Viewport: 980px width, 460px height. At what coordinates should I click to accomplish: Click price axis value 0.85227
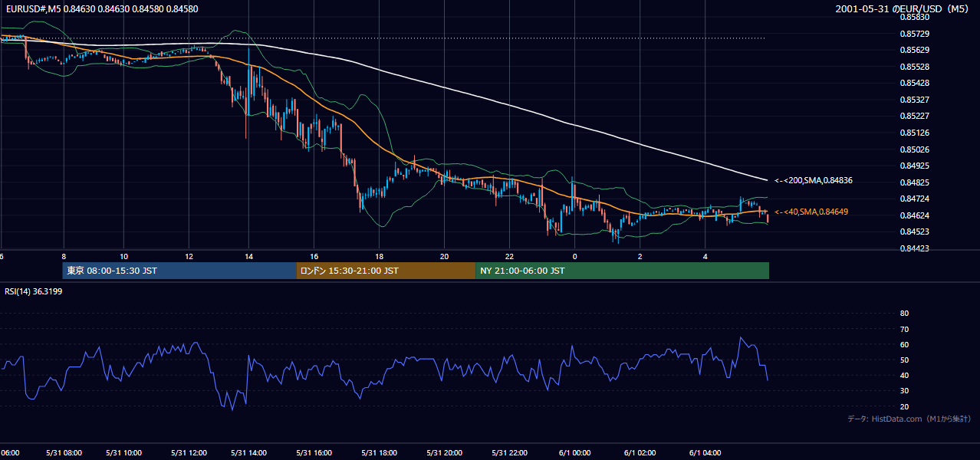[914, 117]
